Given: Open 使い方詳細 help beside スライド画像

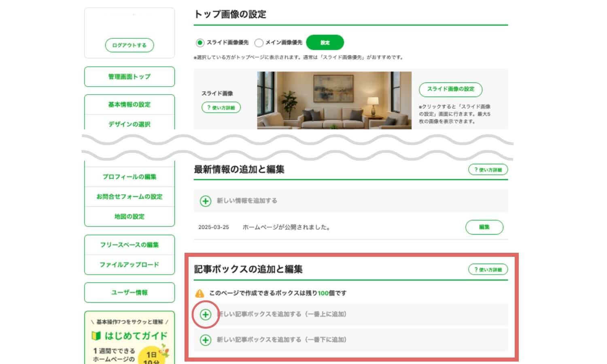Looking at the screenshot, I should click(221, 108).
